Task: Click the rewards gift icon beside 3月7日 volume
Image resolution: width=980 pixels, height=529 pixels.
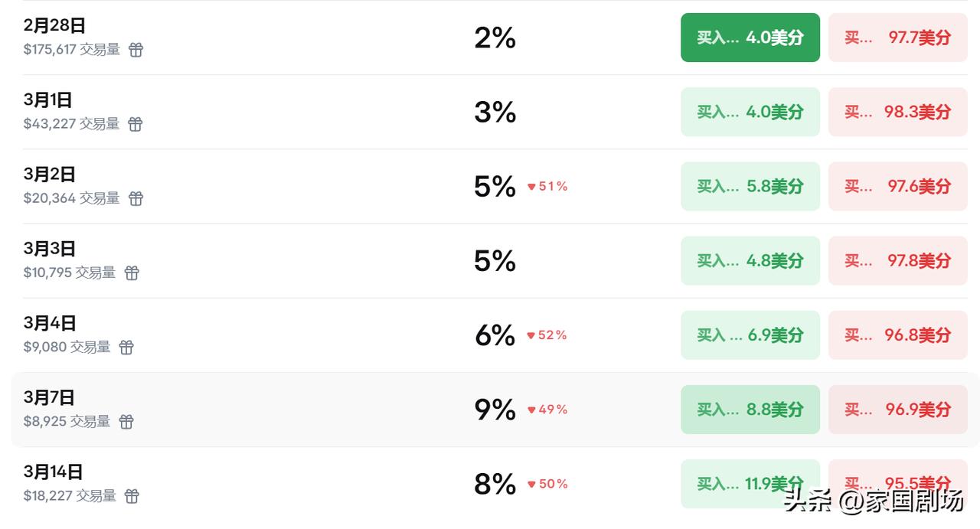Action: (126, 421)
